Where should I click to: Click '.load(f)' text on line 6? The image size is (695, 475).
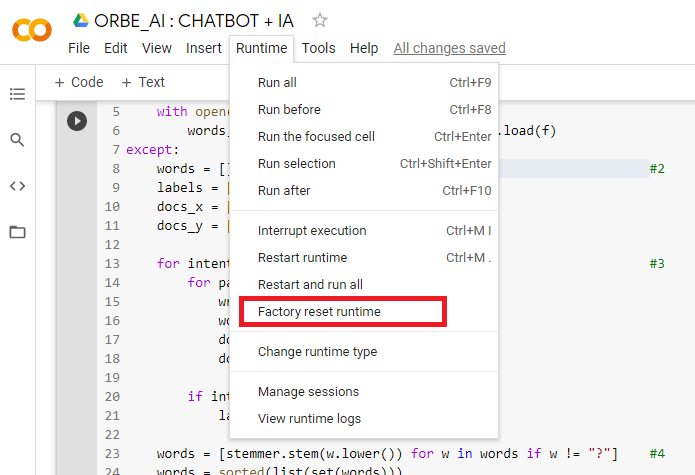point(526,131)
